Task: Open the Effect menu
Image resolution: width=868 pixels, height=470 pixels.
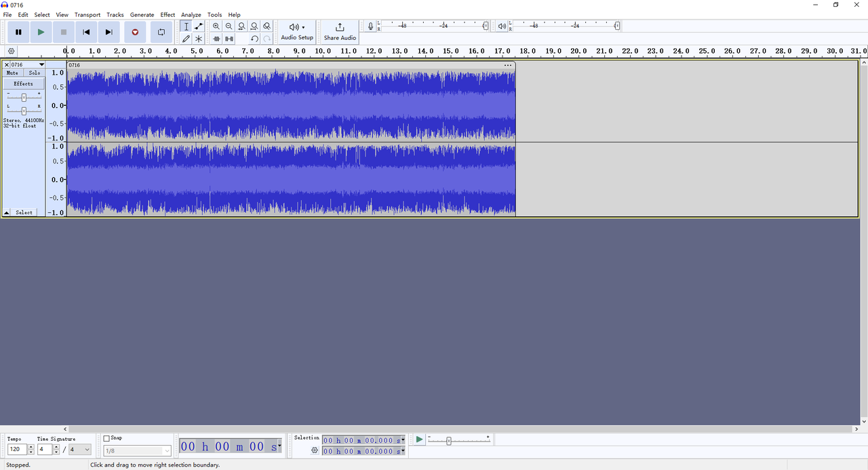Action: [x=167, y=14]
